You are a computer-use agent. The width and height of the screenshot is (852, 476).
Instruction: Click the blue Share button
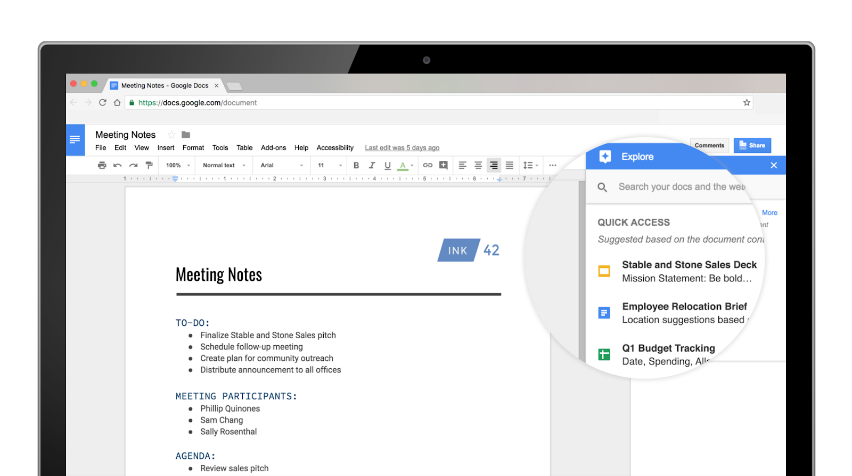pyautogui.click(x=752, y=145)
